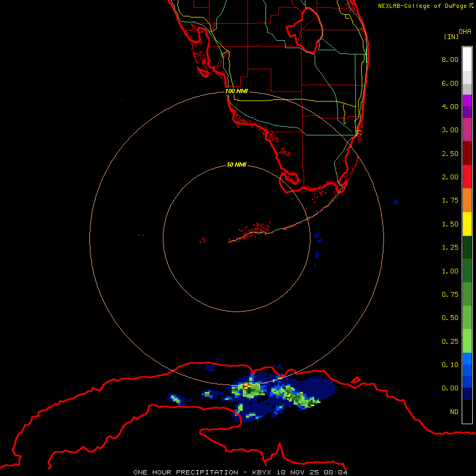476x476 pixels.
Task: Pick the bright red legend swatch
Action: [467, 177]
